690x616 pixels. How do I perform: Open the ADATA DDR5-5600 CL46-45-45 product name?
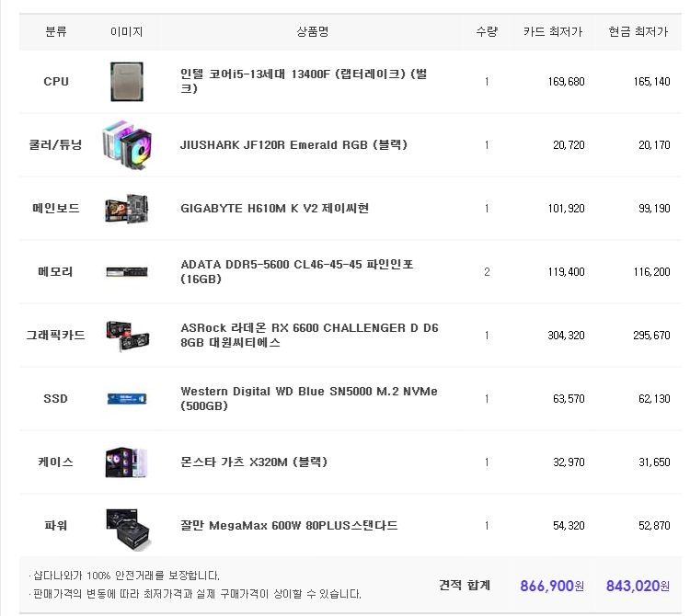[x=297, y=271]
